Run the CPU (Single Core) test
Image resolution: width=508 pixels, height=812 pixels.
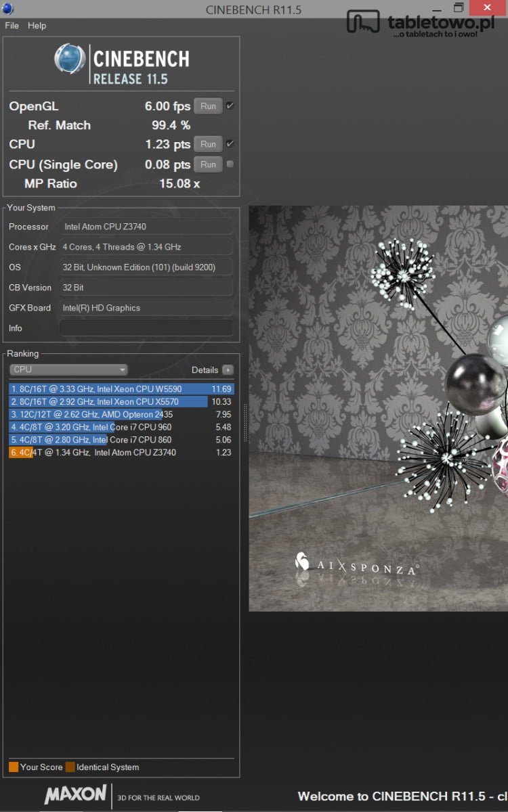point(208,164)
